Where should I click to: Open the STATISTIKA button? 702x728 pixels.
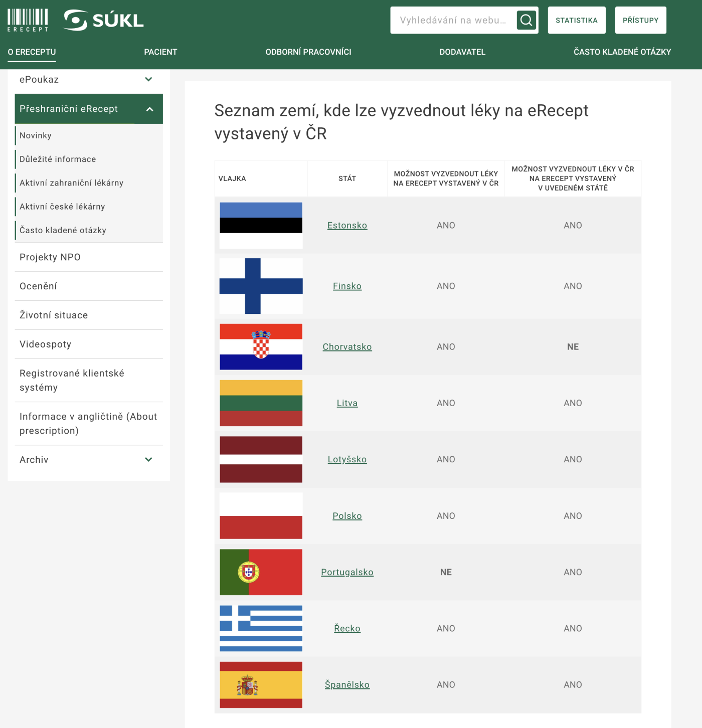click(577, 20)
